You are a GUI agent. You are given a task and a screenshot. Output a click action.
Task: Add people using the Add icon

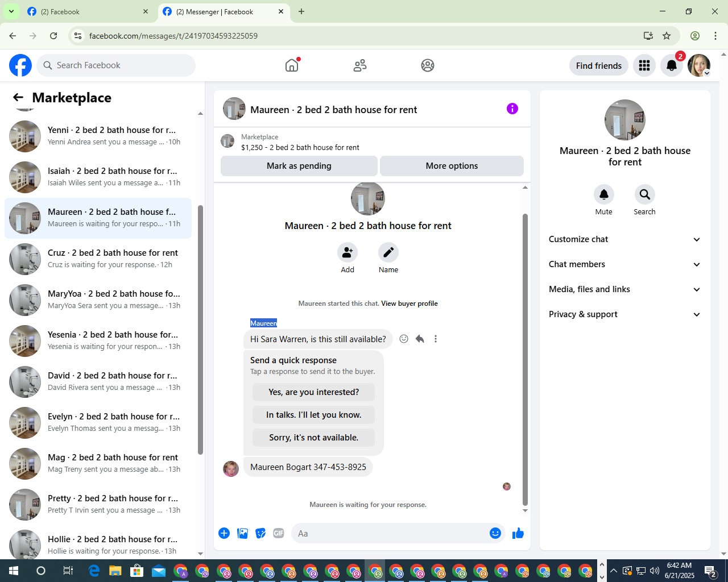tap(348, 252)
